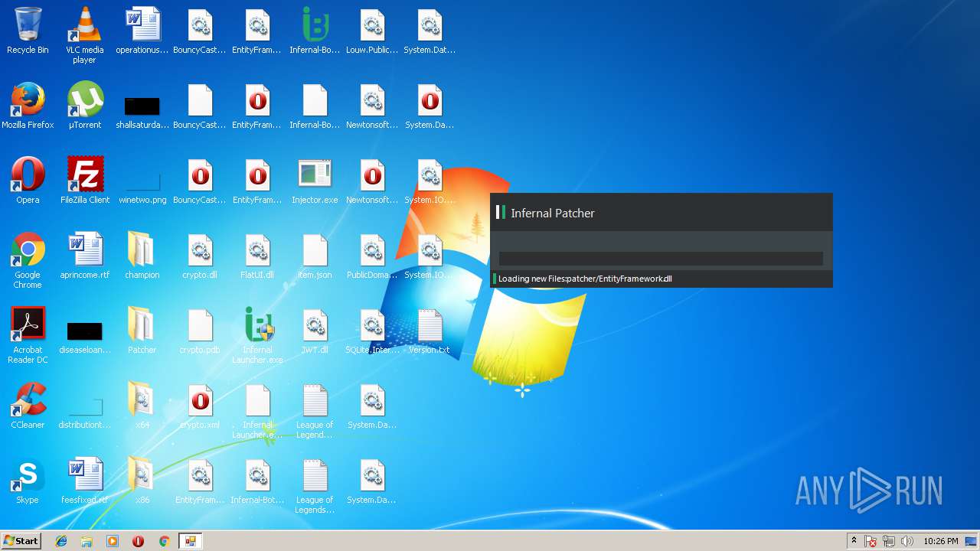Open the Patcher folder icon
Viewport: 980px width, 551px height.
142,331
